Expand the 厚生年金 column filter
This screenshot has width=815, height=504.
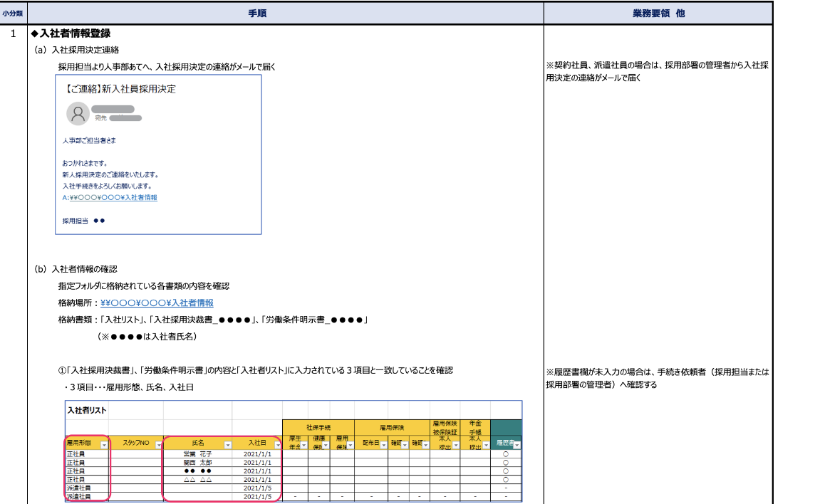click(301, 446)
